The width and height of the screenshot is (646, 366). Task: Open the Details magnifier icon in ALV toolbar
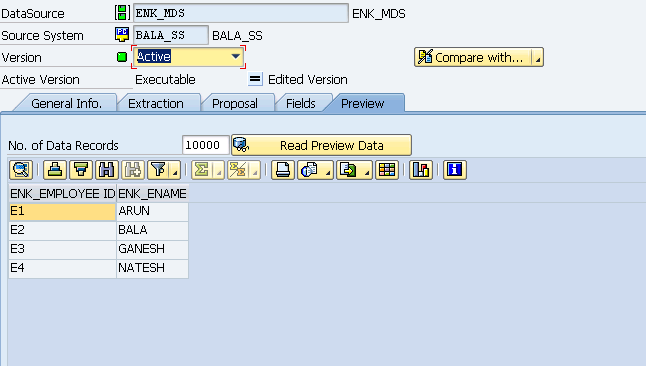pos(21,170)
